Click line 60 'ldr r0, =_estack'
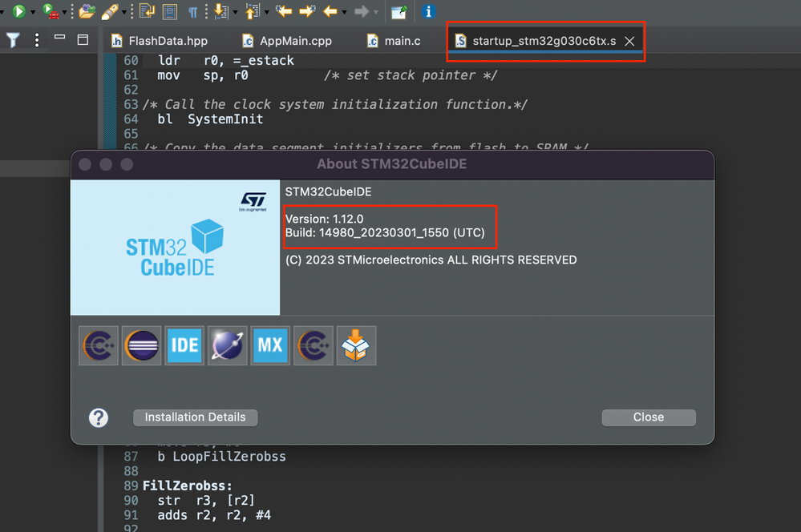This screenshot has width=801, height=532. coord(226,61)
